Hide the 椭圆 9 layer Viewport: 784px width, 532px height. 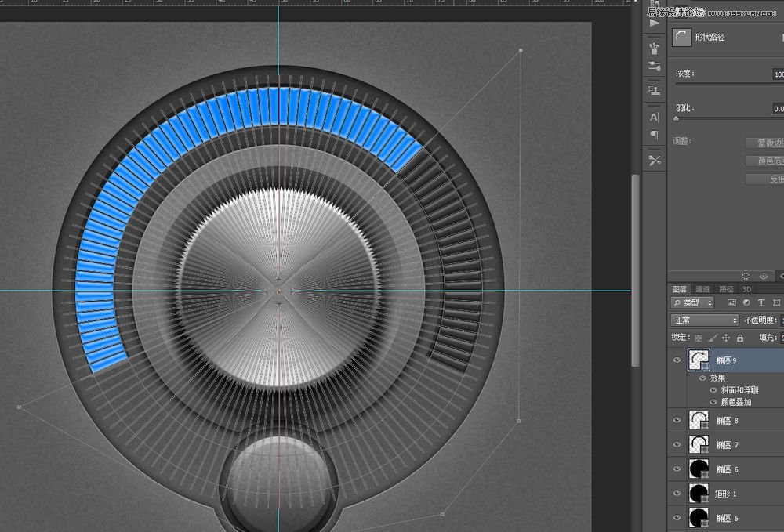coord(677,360)
